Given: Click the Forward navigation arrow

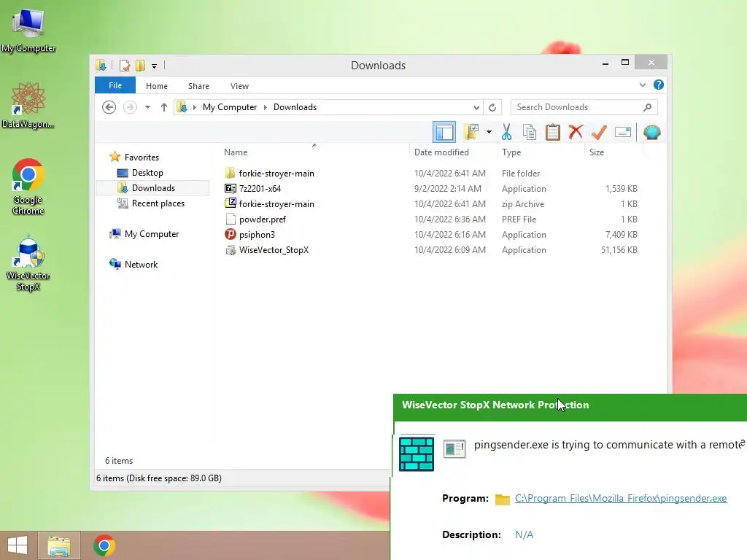Looking at the screenshot, I should tap(130, 107).
